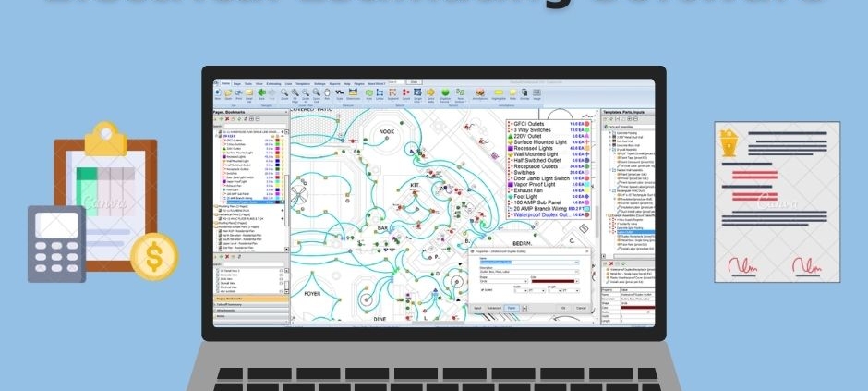Click the Scale tool icon
Image resolution: width=868 pixels, height=391 pixels.
click(339, 92)
